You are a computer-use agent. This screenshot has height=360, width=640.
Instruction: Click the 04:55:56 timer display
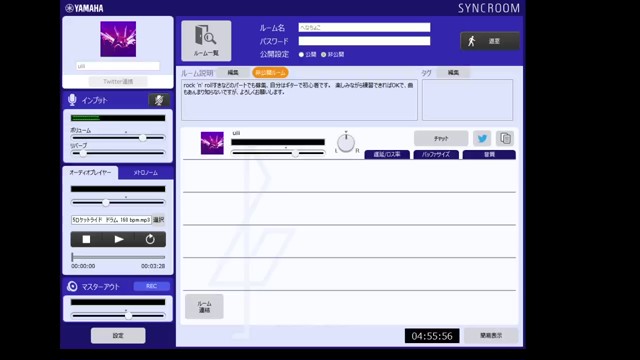[x=432, y=336]
